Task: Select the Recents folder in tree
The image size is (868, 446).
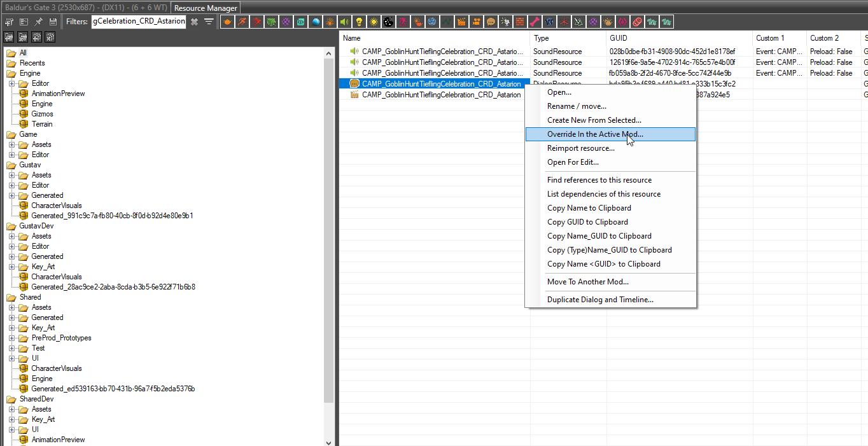Action: (32, 63)
